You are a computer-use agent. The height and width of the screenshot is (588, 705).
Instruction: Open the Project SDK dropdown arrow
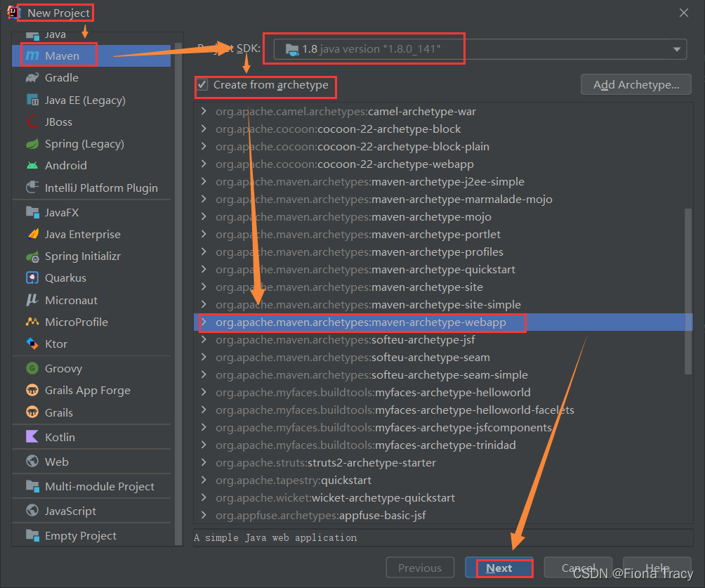(677, 49)
